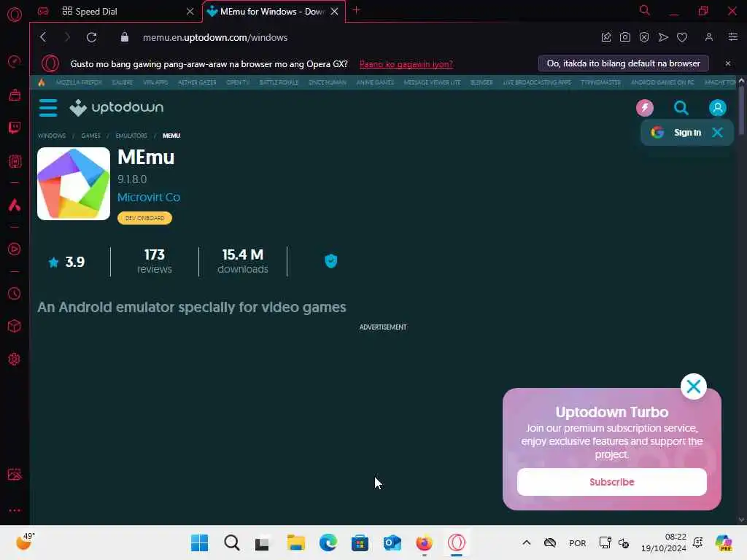Close the Uptodown Turbo popup
Viewport: 747px width, 560px height.
694,386
